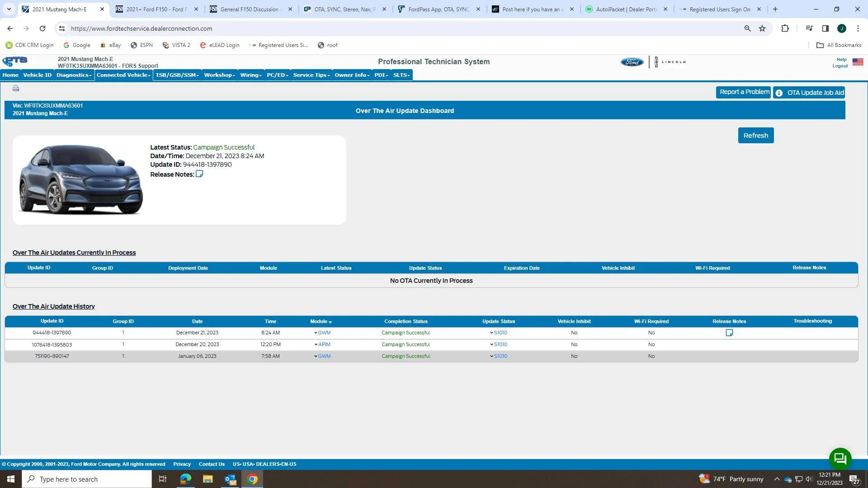View site information icon in address bar
The width and height of the screenshot is (868, 488).
[x=62, y=28]
